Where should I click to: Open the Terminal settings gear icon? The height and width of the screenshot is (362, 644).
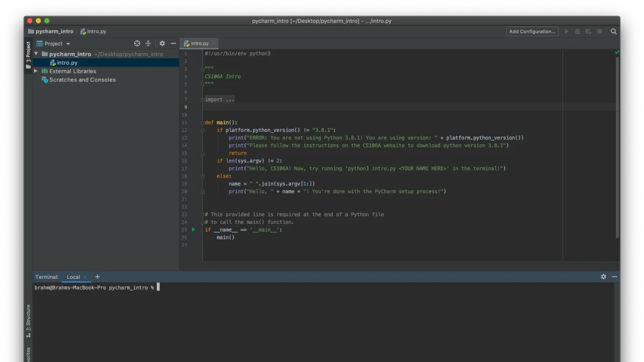[x=603, y=277]
